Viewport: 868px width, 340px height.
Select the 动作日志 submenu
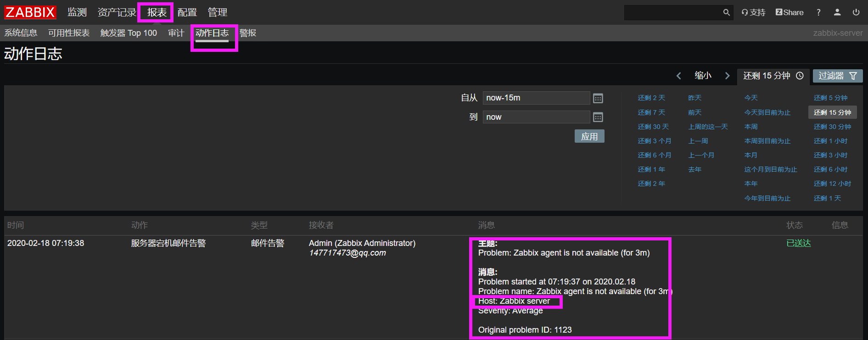[212, 33]
